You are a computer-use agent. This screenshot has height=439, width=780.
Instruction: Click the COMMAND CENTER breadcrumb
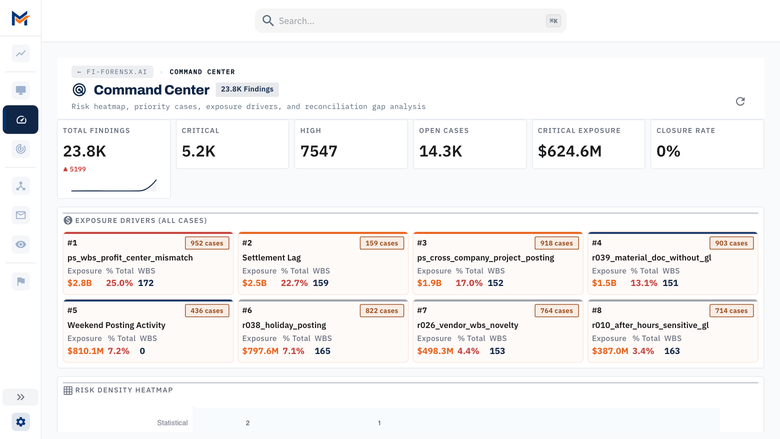point(202,72)
